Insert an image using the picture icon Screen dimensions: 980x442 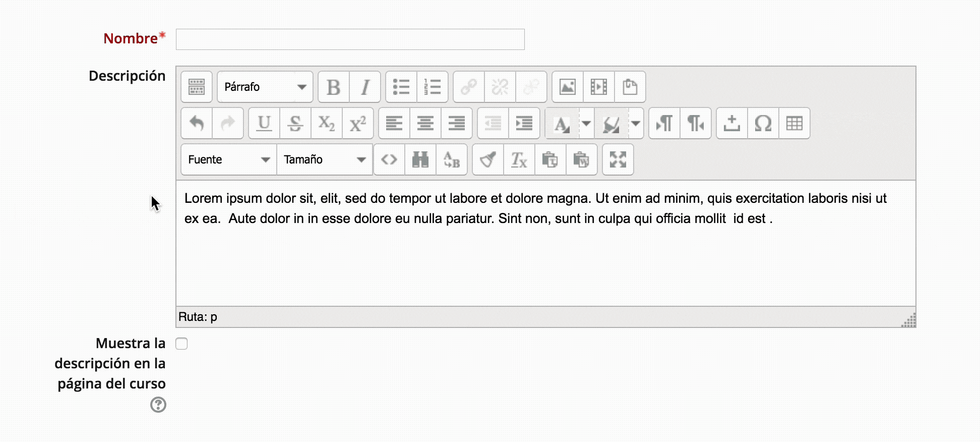[x=567, y=87]
